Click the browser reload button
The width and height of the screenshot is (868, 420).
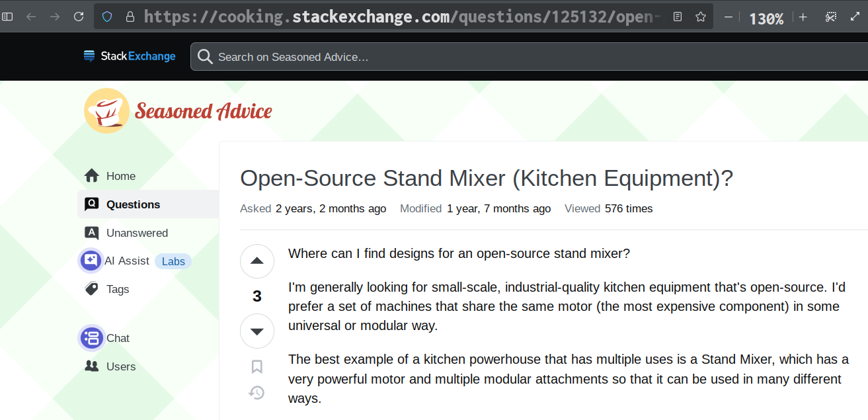pyautogui.click(x=79, y=17)
